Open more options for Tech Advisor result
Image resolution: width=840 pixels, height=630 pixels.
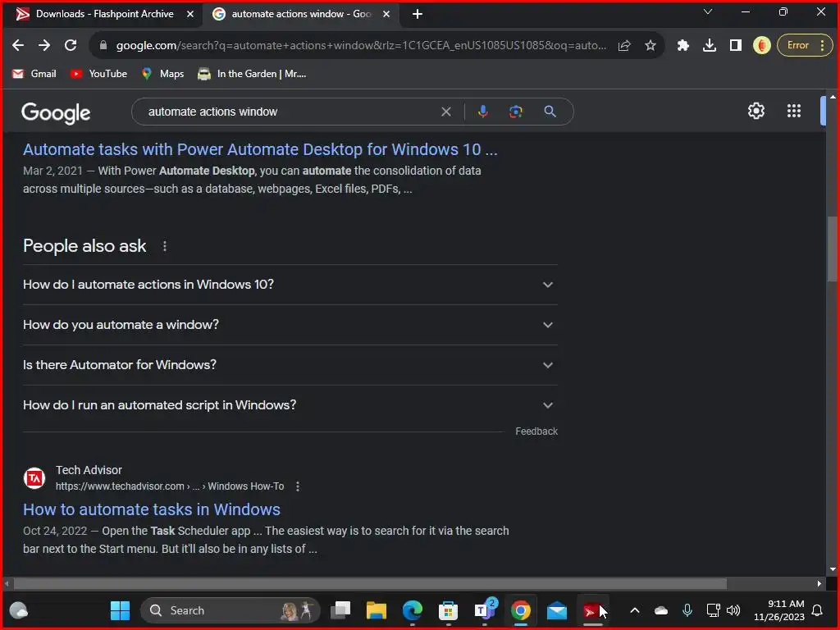[298, 486]
